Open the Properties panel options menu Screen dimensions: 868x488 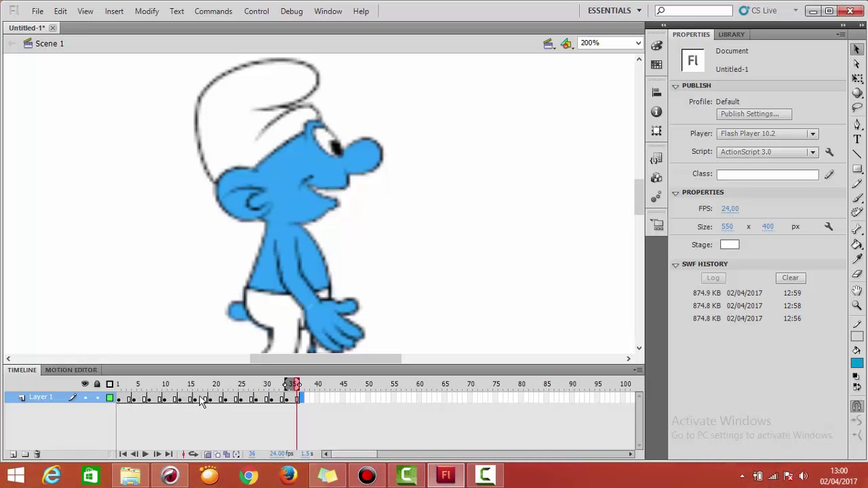tap(841, 35)
